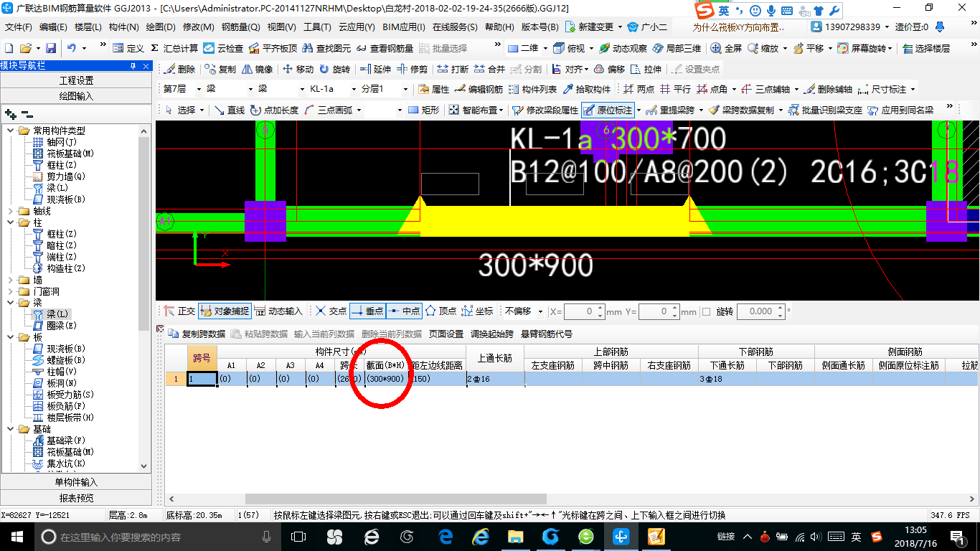Click 复制跨数据 copy span data

[x=197, y=334]
